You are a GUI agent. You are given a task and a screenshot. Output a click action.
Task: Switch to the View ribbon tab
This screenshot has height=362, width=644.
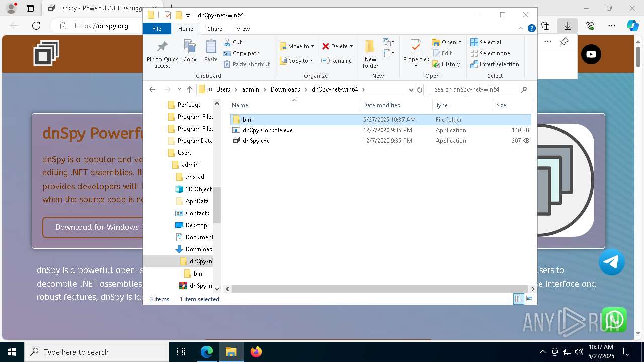[243, 29]
